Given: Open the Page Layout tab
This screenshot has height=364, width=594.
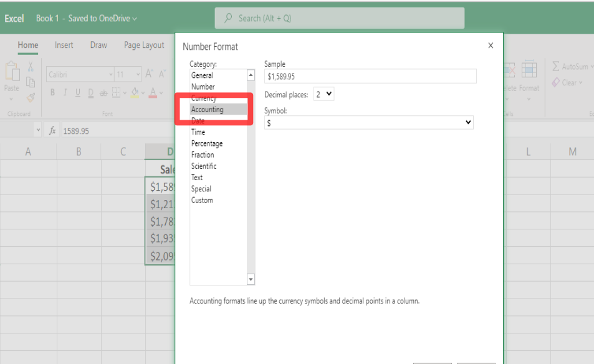Looking at the screenshot, I should coord(144,45).
